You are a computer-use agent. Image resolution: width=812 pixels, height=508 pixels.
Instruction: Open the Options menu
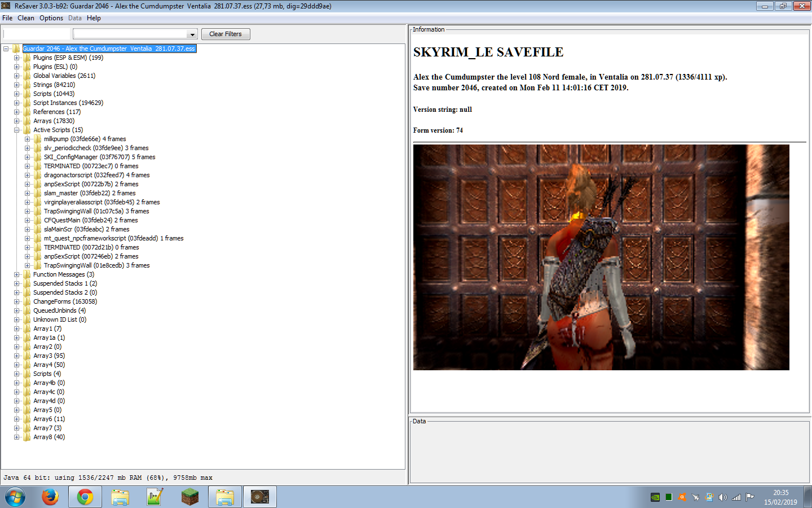(51, 18)
